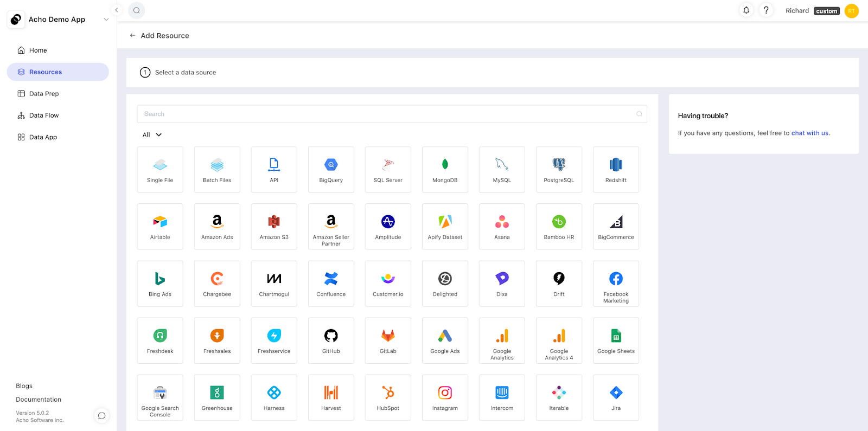The width and height of the screenshot is (868, 431).
Task: Choose the HubSpot data source
Action: (388, 397)
